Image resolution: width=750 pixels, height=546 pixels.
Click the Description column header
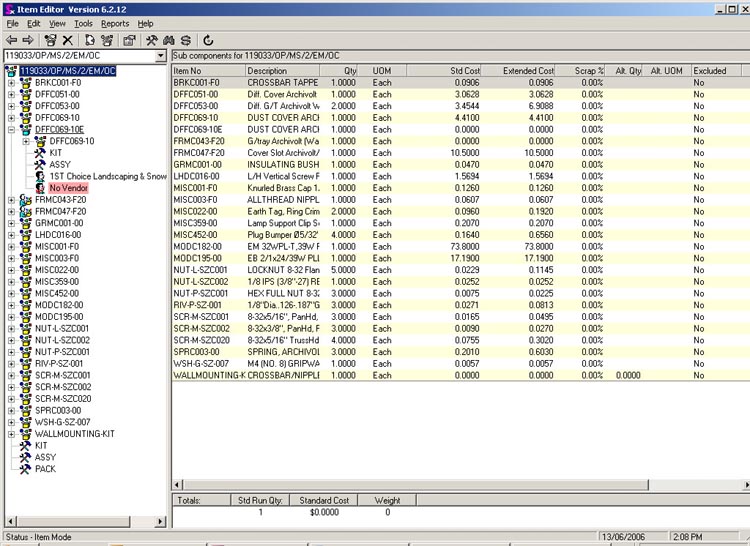click(x=267, y=71)
